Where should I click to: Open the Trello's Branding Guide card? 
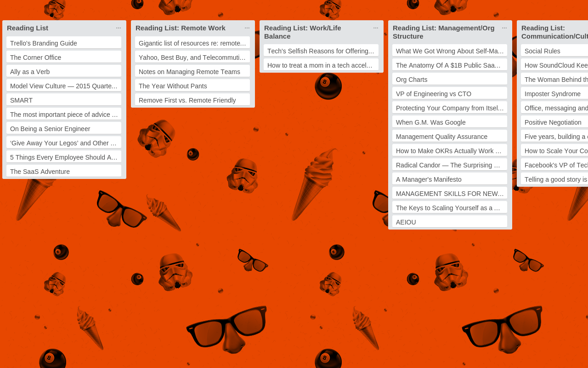pyautogui.click(x=64, y=43)
